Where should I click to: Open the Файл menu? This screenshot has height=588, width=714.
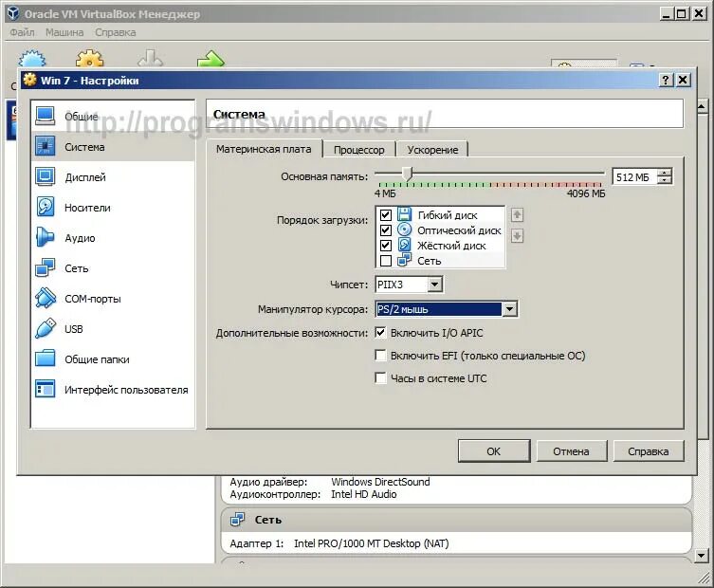click(x=23, y=32)
